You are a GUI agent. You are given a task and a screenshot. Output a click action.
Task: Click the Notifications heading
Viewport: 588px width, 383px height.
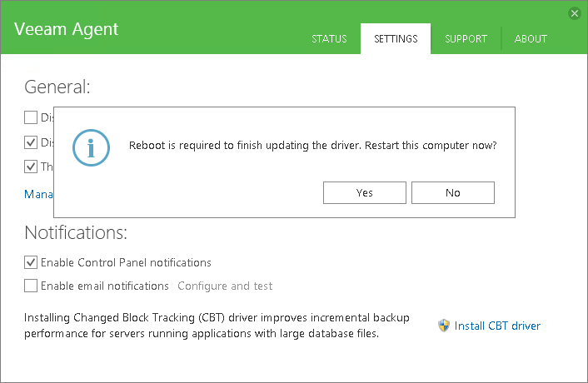coord(76,232)
